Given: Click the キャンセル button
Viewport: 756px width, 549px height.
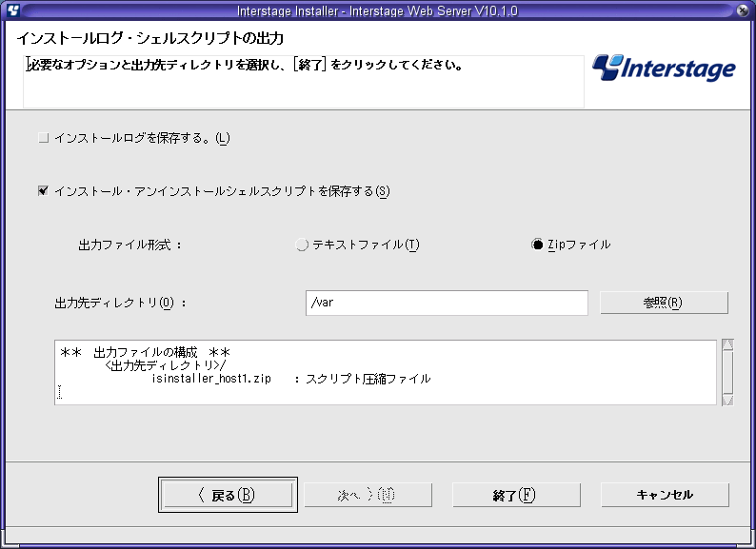Looking at the screenshot, I should point(665,495).
